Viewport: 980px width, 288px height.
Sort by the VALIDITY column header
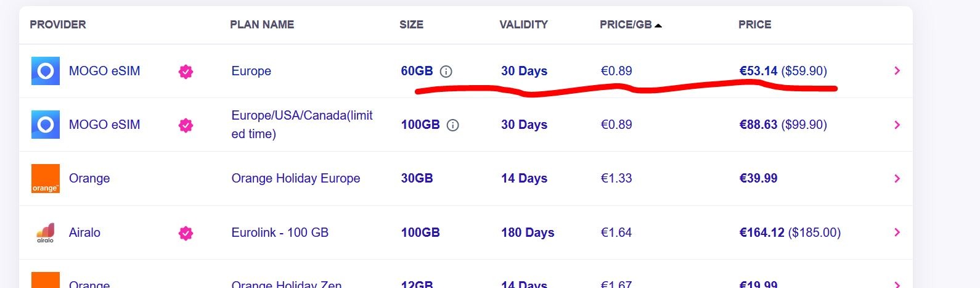tap(523, 25)
